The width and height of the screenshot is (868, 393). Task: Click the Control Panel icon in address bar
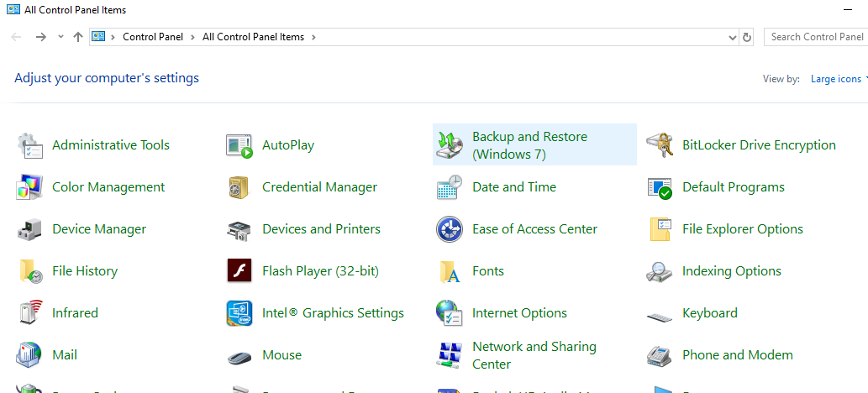[98, 37]
